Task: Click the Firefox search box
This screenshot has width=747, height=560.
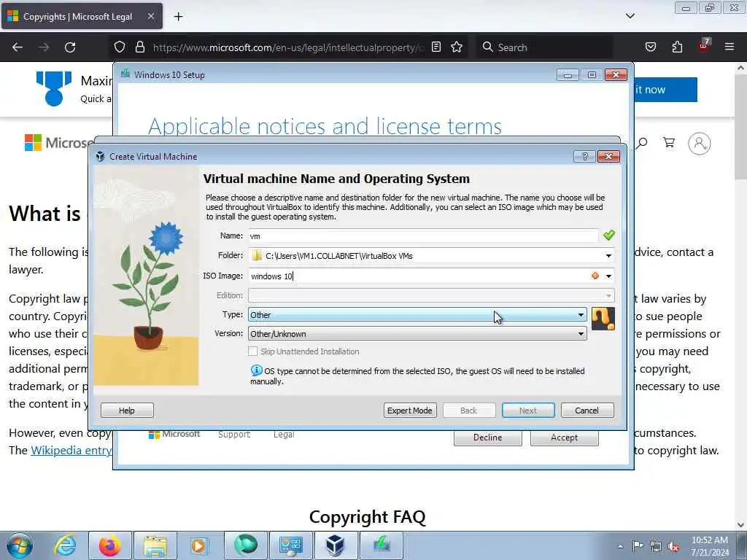Action: pos(544,47)
